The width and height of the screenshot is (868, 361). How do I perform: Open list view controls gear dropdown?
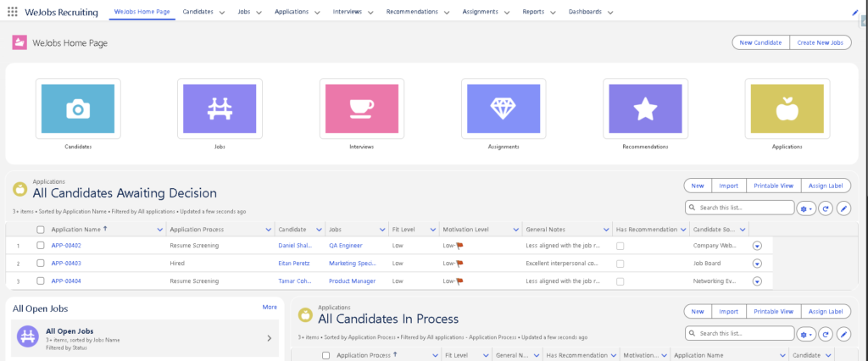(805, 208)
